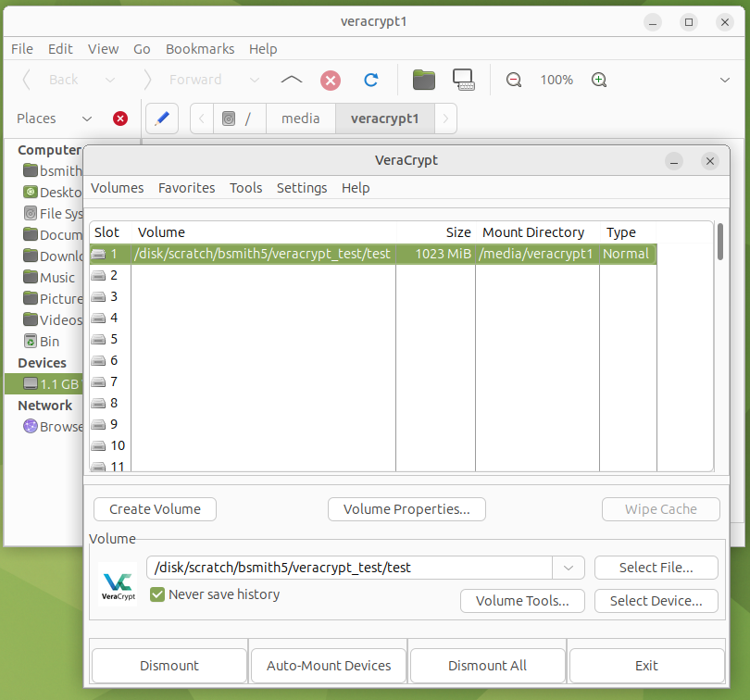Open the Places sidebar type dropdown
Image resolution: width=750 pixels, height=700 pixels.
click(x=87, y=119)
